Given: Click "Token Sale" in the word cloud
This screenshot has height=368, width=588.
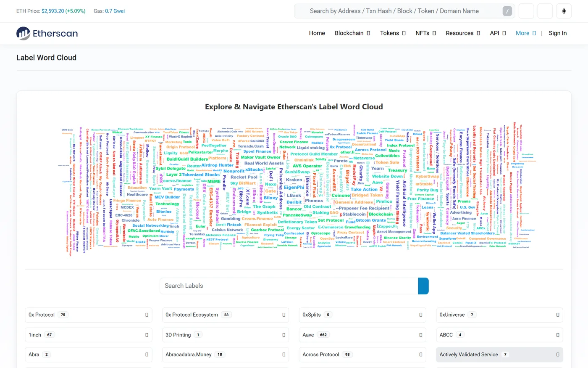Looking at the screenshot, I should 387,162.
